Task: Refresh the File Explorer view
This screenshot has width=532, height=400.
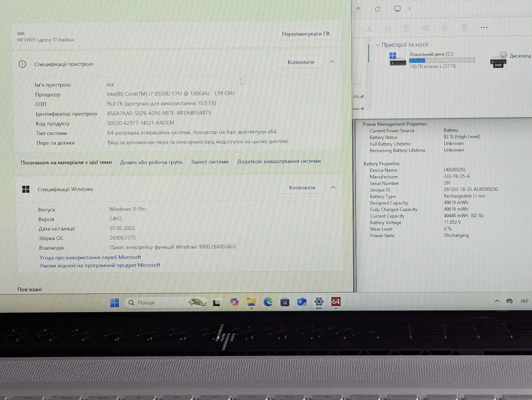Action: point(377,9)
